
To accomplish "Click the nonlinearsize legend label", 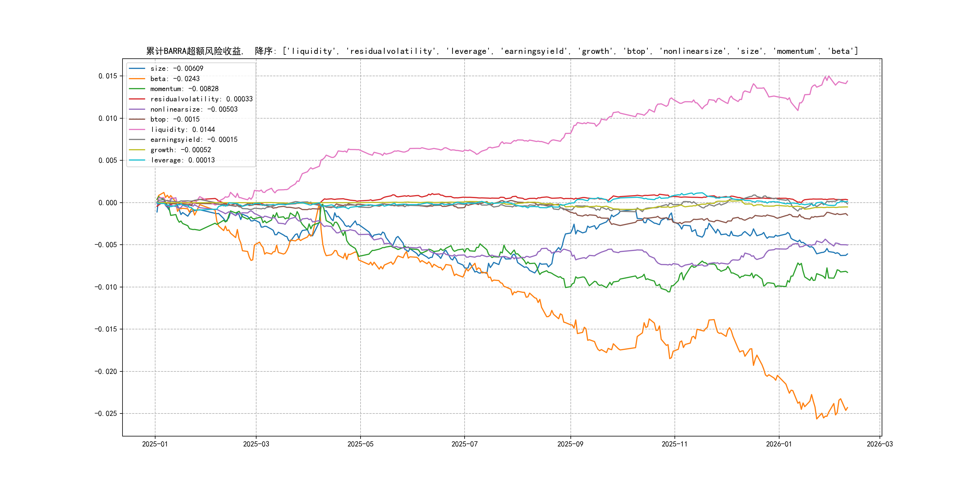I will (x=194, y=109).
